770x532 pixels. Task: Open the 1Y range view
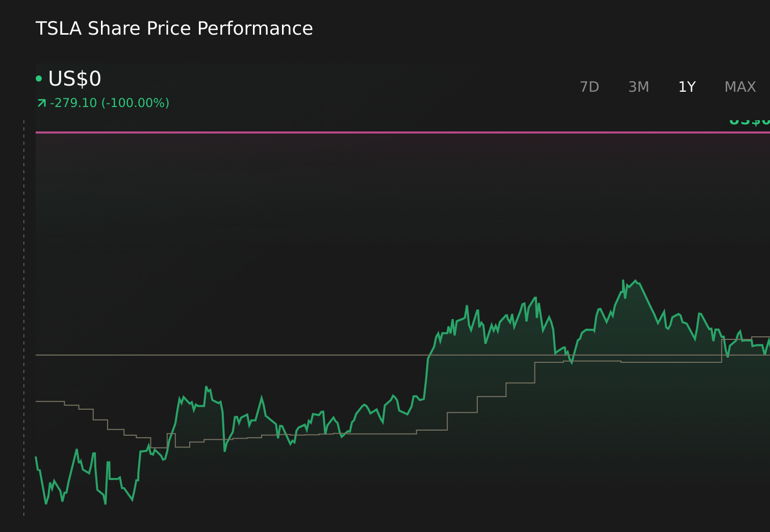pyautogui.click(x=687, y=87)
